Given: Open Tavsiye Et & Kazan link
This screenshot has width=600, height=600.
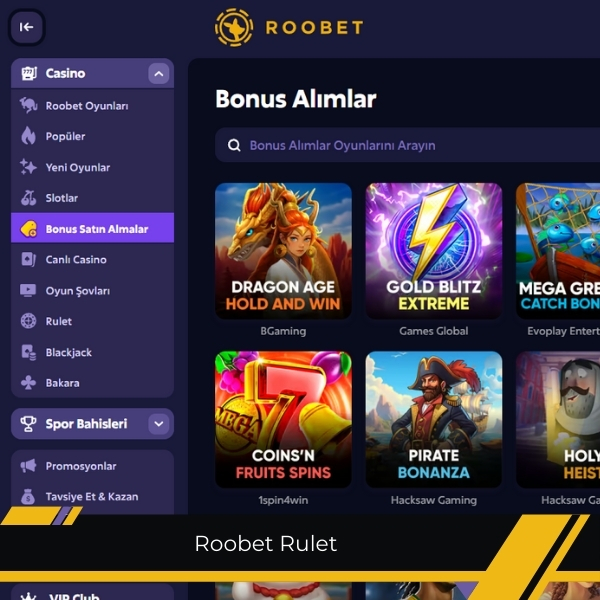Looking at the screenshot, I should coord(93,497).
